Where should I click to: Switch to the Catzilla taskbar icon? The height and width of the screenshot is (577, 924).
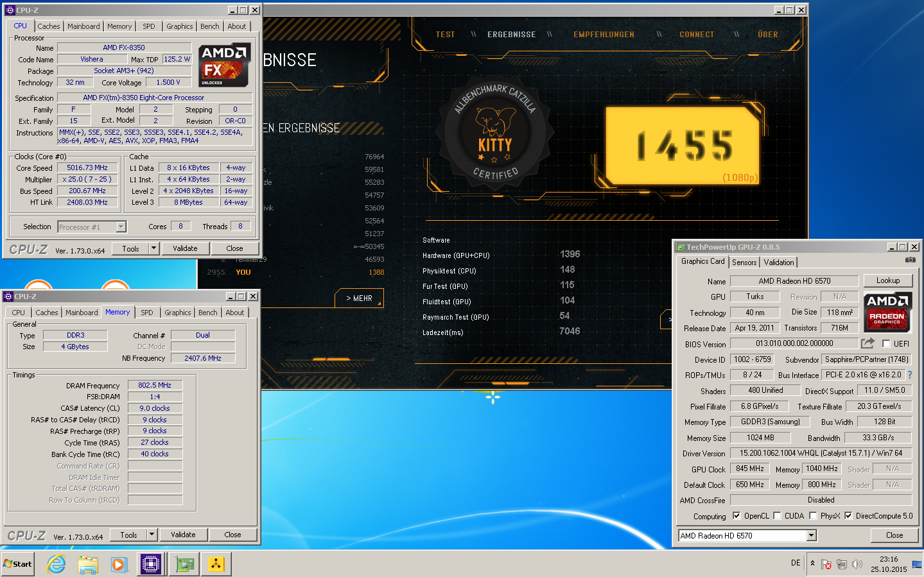point(216,564)
